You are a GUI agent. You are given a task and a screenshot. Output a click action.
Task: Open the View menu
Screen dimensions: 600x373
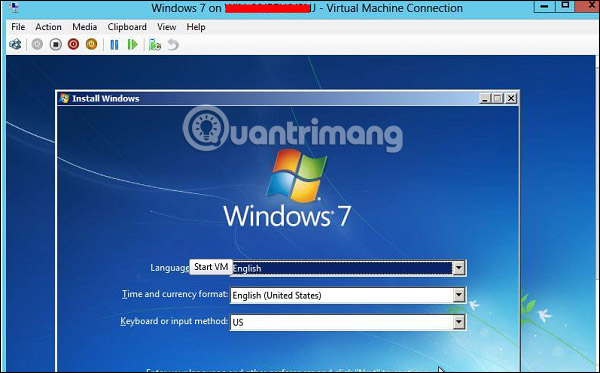click(166, 27)
